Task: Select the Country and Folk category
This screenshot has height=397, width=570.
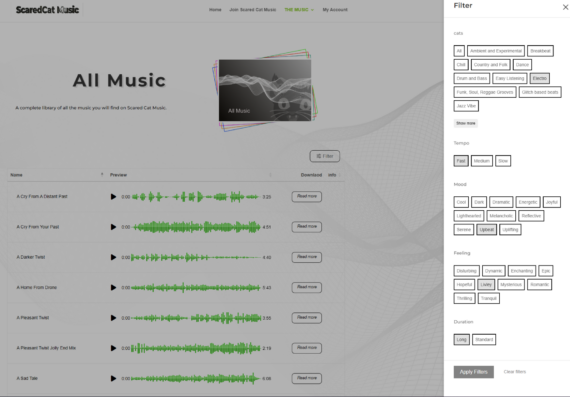Action: 490,65
